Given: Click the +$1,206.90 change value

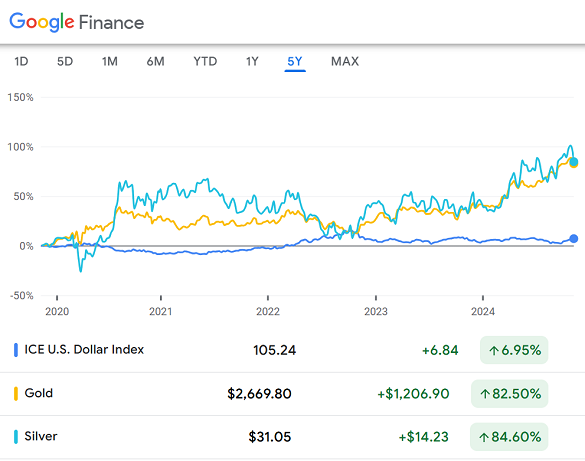Looking at the screenshot, I should click(x=413, y=394).
